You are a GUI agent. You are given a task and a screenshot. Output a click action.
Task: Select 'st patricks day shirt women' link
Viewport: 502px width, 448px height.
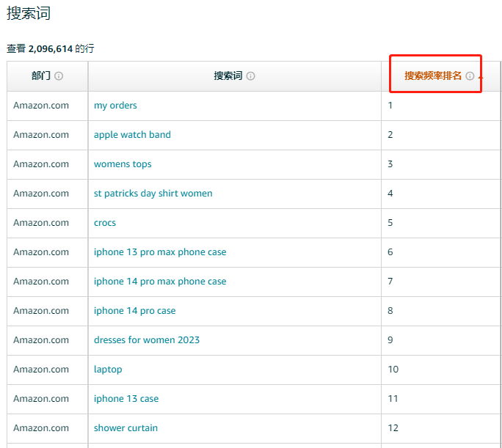point(153,194)
